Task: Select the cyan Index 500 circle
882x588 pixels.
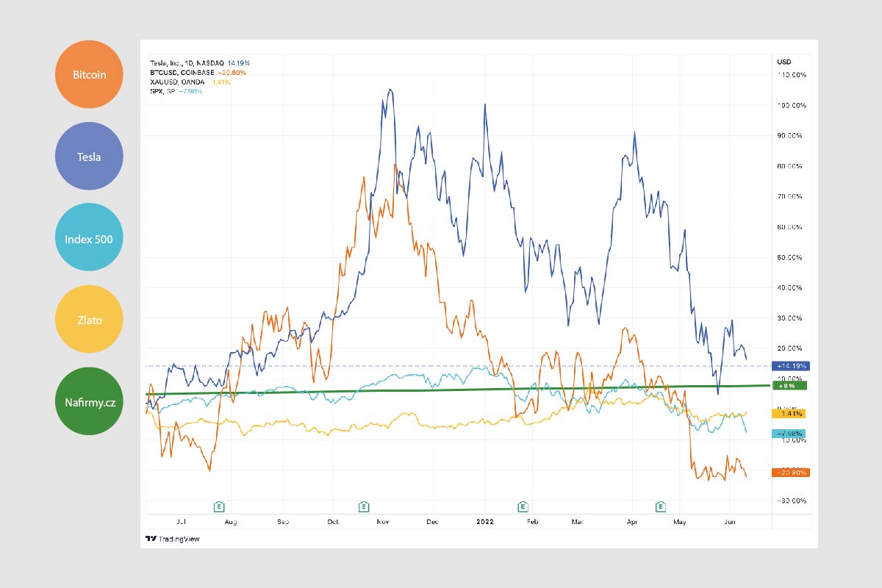Action: coord(89,237)
